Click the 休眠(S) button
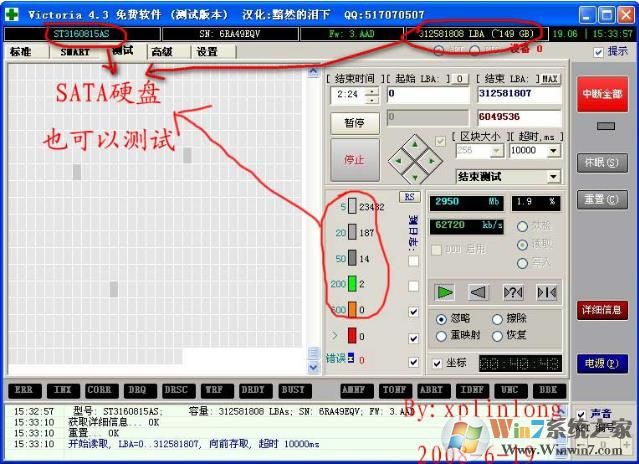 click(x=602, y=163)
